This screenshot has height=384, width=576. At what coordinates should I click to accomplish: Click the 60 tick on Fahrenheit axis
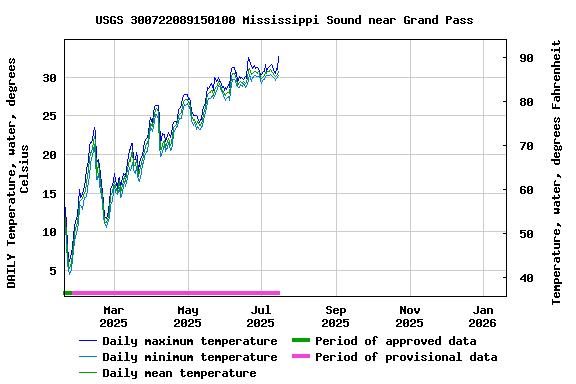[526, 190]
